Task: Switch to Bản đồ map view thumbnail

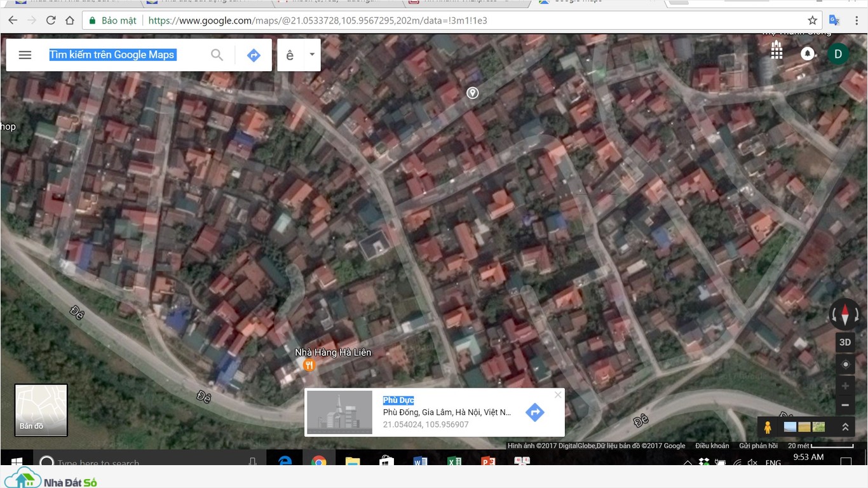Action: coord(41,410)
